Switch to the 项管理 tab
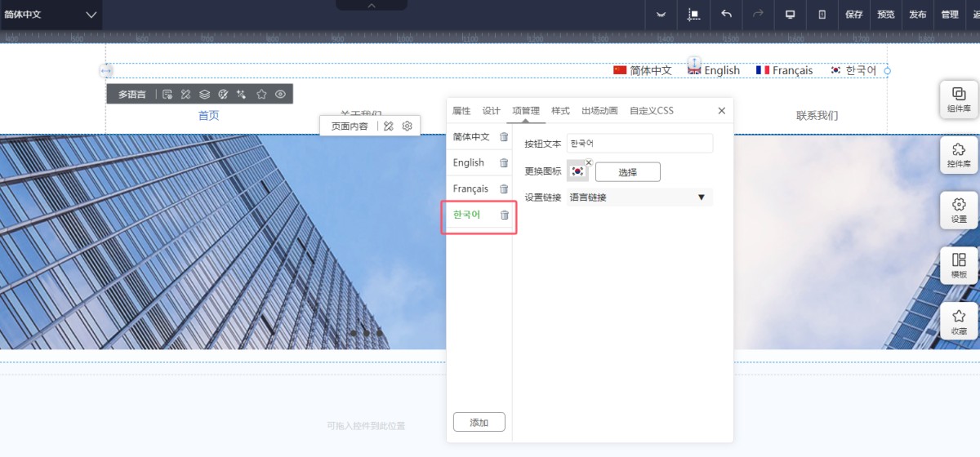 coord(526,111)
